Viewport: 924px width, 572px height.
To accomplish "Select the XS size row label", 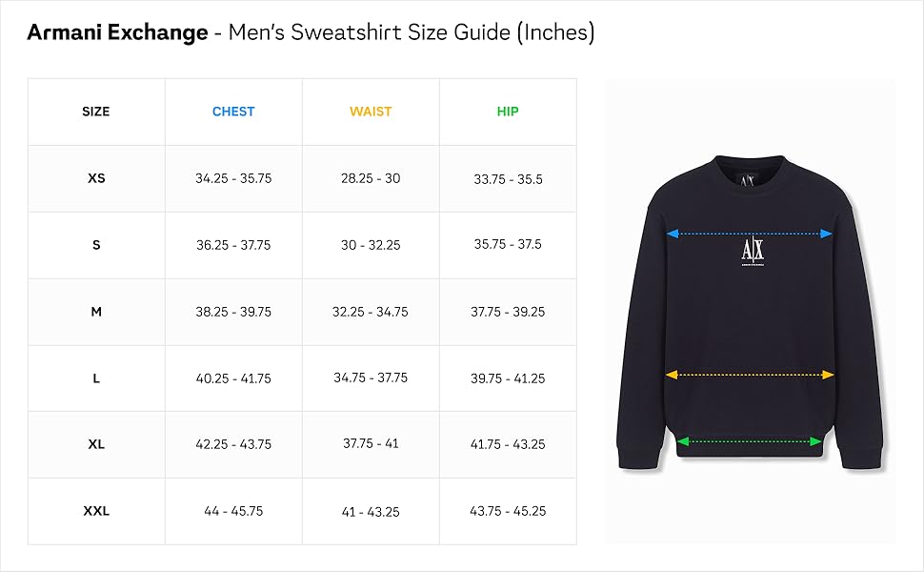I will coord(96,178).
